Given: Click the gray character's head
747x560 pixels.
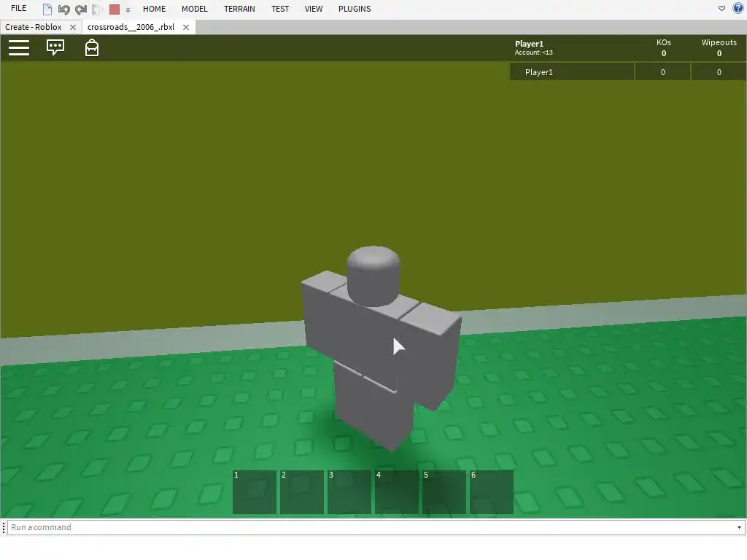Looking at the screenshot, I should [x=373, y=276].
